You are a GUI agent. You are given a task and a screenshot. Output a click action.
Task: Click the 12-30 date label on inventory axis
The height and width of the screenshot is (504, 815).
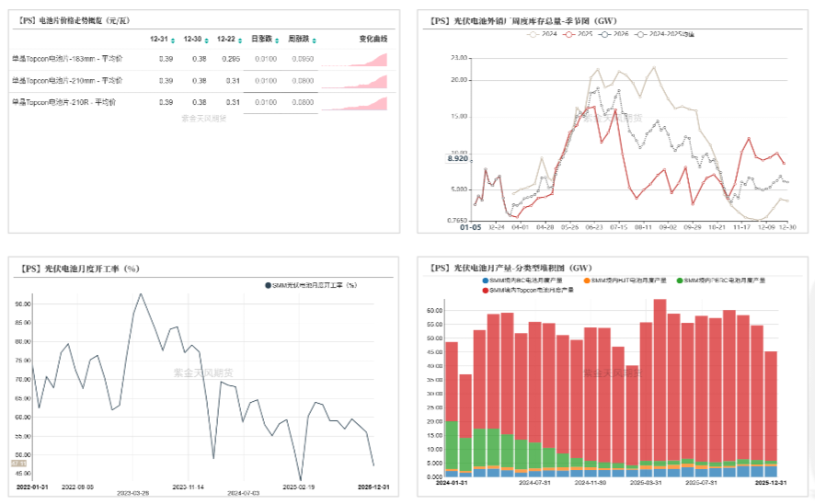[786, 227]
